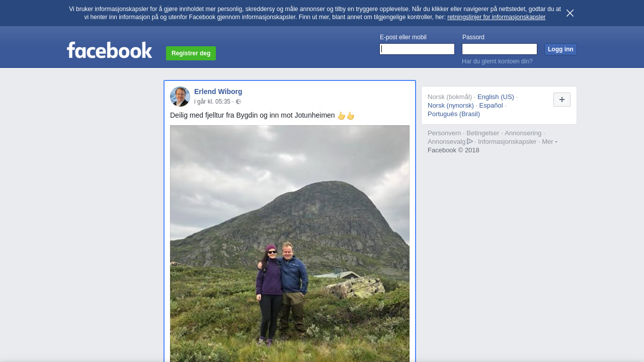Open the Annonsevalg footer link
This screenshot has width=644, height=362.
point(446,141)
